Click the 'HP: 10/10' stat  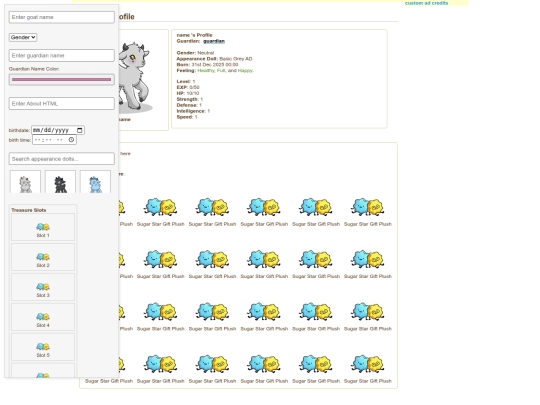(188, 93)
